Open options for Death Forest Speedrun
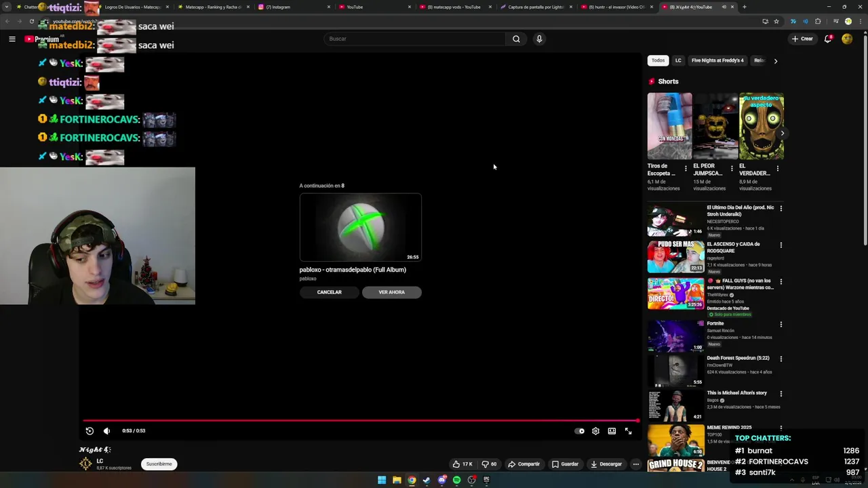Viewport: 868px width, 488px height. (x=781, y=359)
